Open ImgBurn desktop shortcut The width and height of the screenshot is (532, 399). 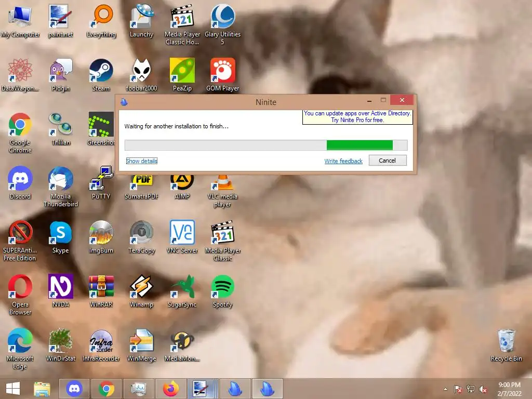[101, 237]
